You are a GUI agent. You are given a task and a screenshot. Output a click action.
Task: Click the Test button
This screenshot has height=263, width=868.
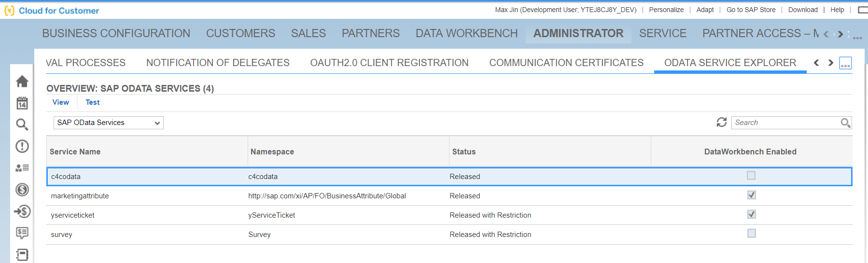click(x=93, y=102)
